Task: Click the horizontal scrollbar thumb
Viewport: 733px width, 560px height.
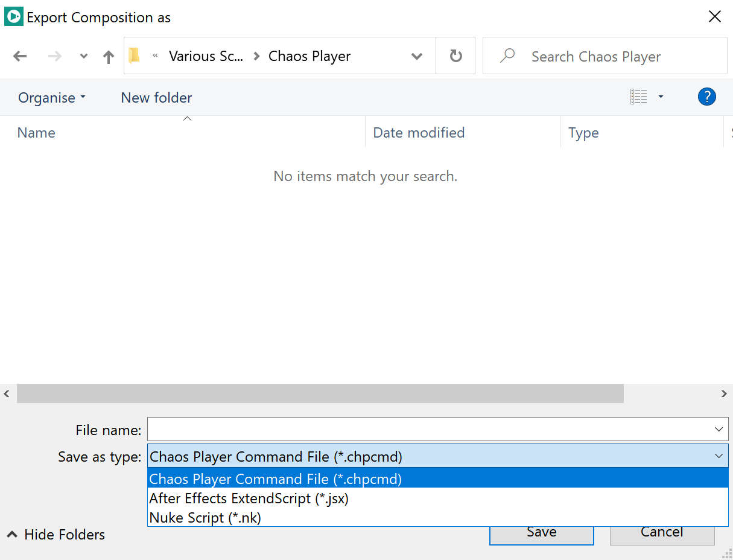Action: click(x=320, y=393)
